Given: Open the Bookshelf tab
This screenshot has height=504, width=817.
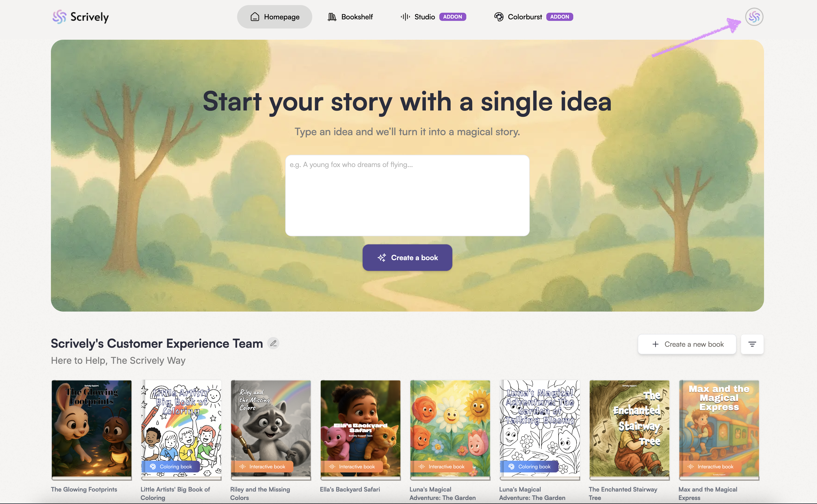Looking at the screenshot, I should coord(350,17).
